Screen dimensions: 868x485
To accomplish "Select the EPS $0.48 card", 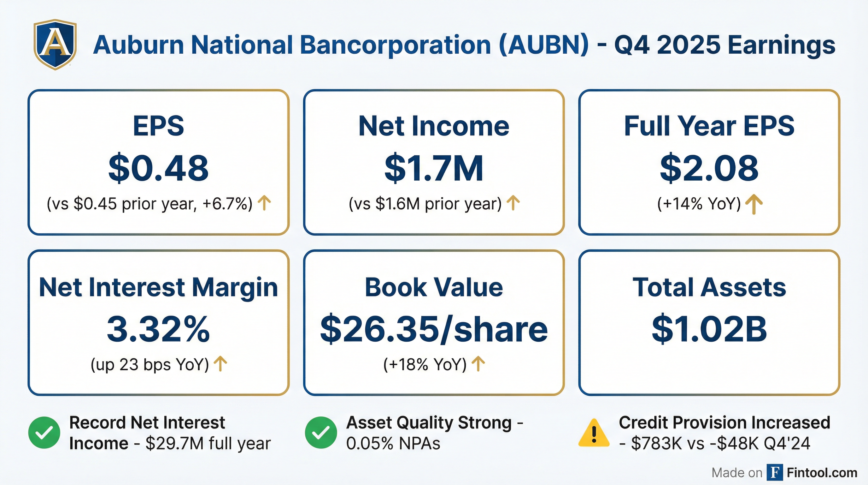I will [158, 162].
